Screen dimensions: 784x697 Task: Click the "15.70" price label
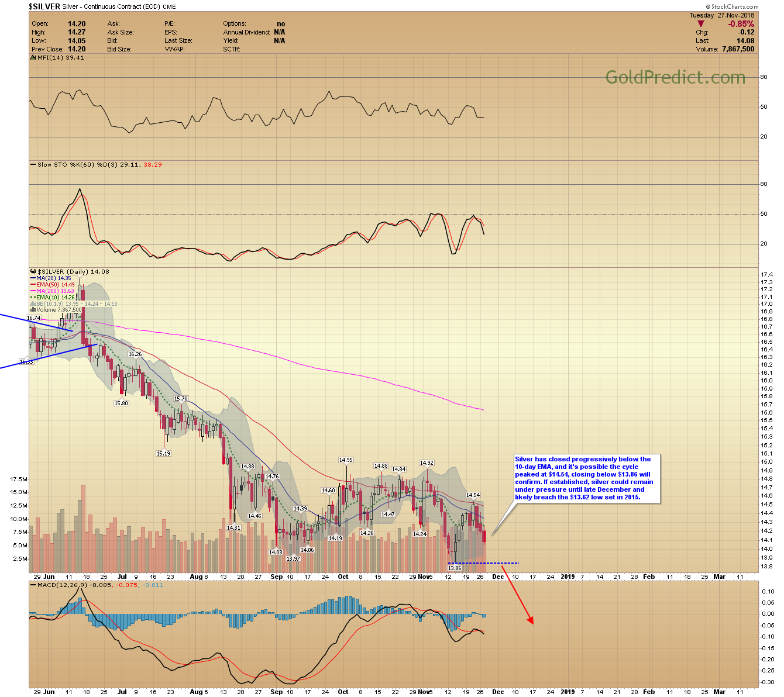pyautogui.click(x=181, y=399)
